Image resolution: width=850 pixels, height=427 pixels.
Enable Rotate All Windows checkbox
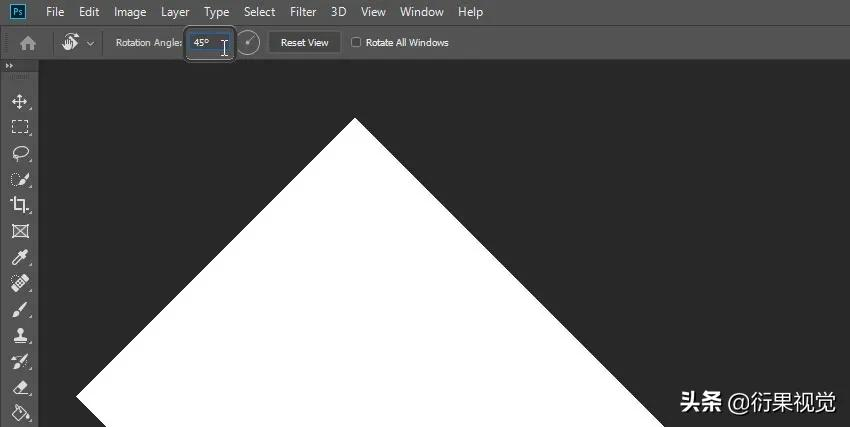[x=356, y=42]
